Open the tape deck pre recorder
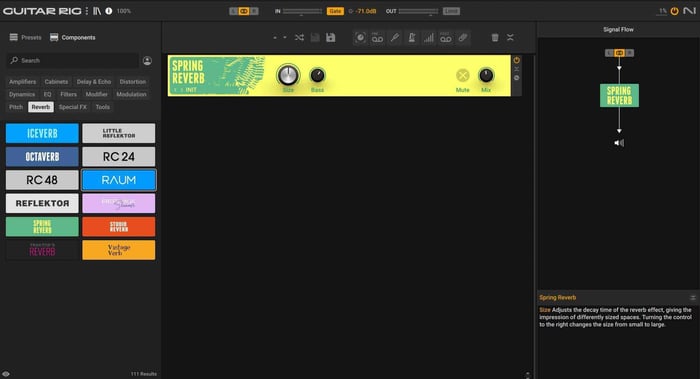 coord(377,37)
